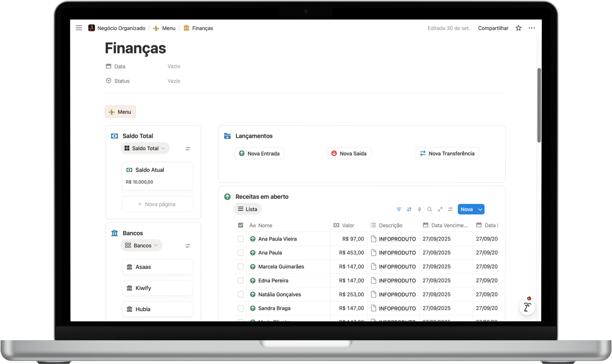Click the Nova Entrada button
The width and height of the screenshot is (612, 364).
pos(259,154)
